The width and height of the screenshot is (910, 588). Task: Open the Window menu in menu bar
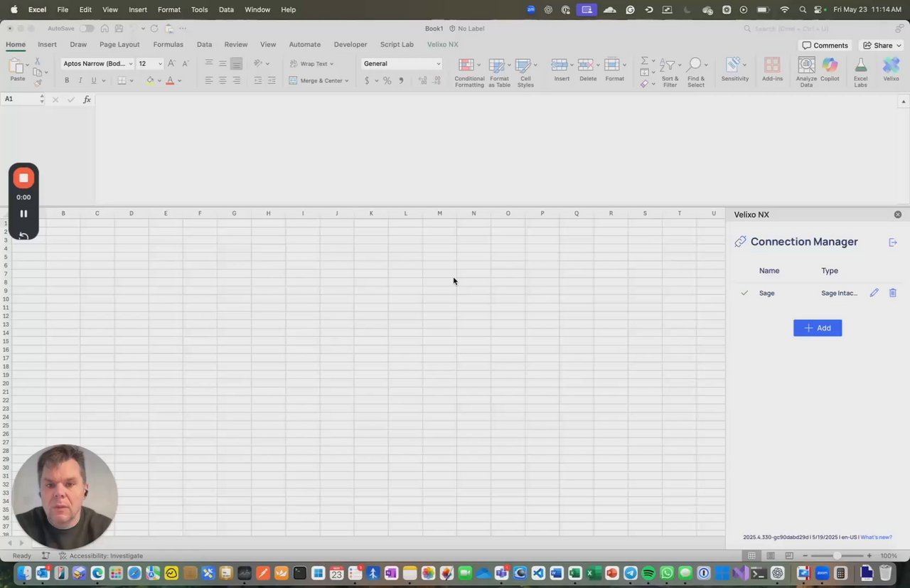coord(257,9)
